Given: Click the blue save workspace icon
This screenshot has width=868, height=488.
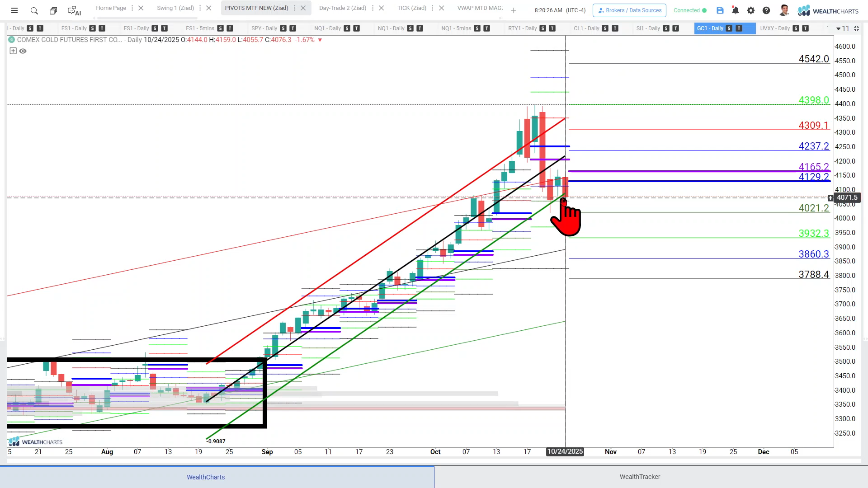Looking at the screenshot, I should coord(720,10).
